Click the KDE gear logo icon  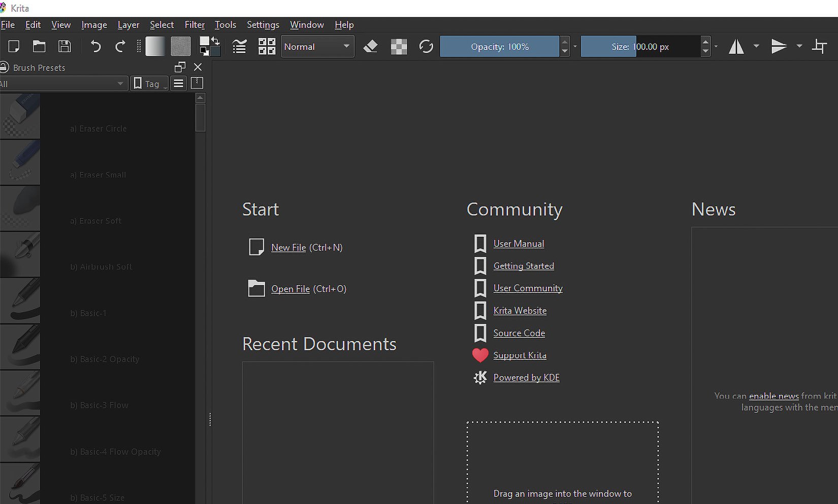[x=480, y=378]
